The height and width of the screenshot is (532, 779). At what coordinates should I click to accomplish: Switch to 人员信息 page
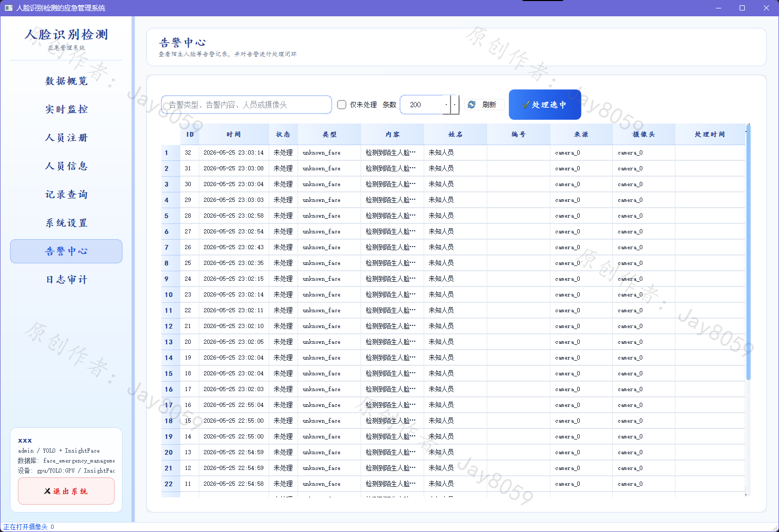coord(66,166)
